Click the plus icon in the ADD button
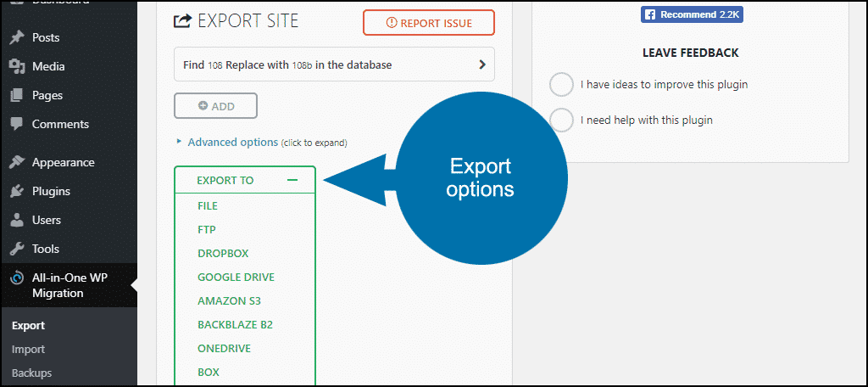 click(x=203, y=106)
